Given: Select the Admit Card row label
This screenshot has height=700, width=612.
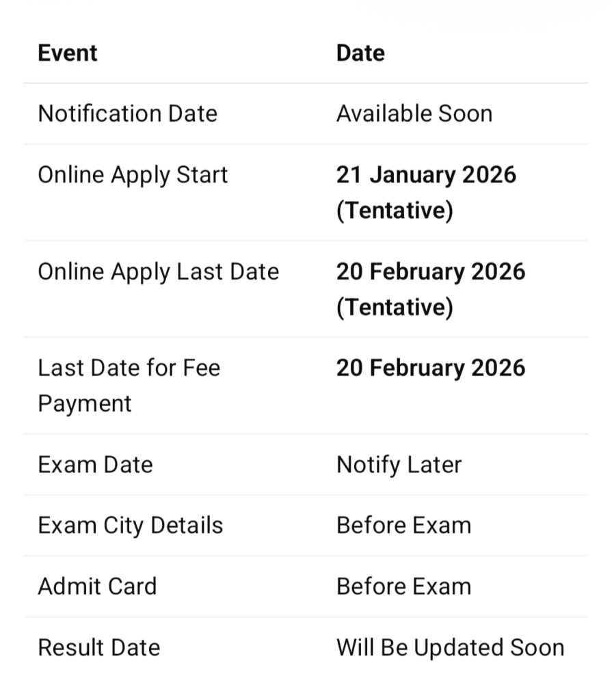Looking at the screenshot, I should click(97, 587).
